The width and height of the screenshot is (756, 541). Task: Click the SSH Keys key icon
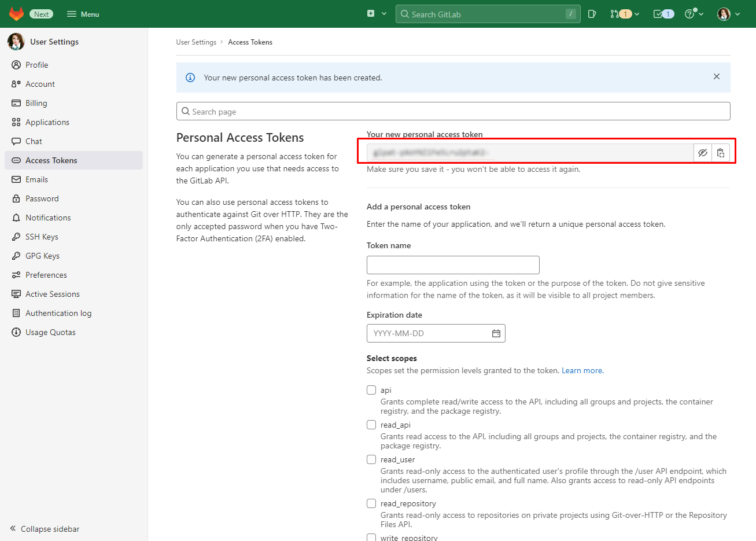click(16, 237)
